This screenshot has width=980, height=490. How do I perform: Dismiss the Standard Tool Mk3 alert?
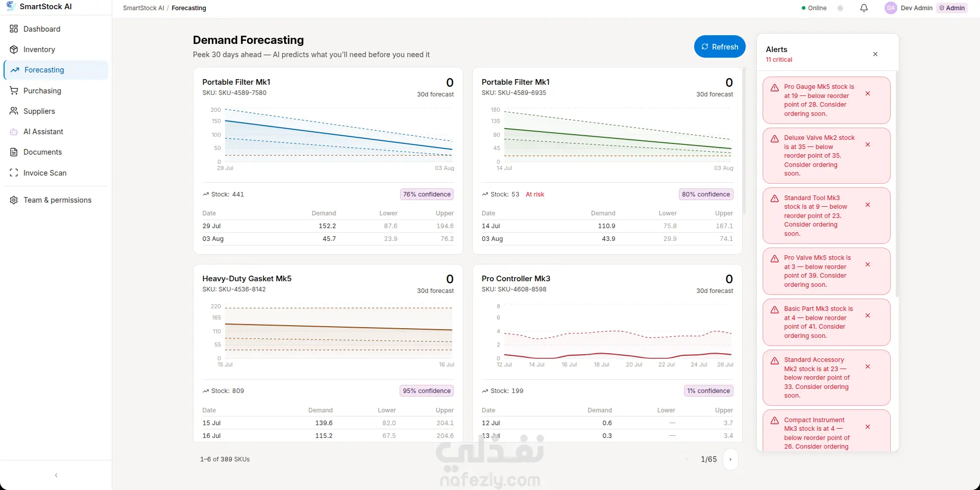pyautogui.click(x=868, y=205)
